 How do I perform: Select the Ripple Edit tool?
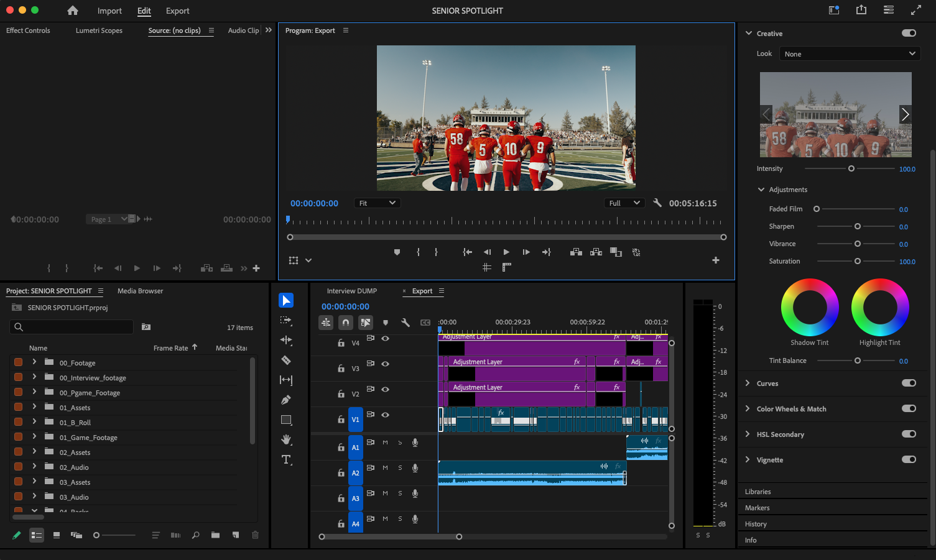point(286,340)
